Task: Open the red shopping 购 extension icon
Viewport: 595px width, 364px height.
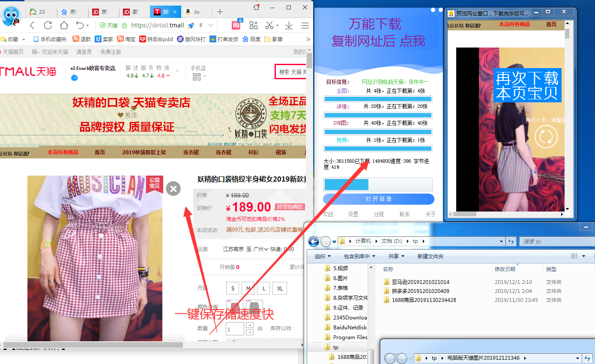Action: tap(236, 25)
